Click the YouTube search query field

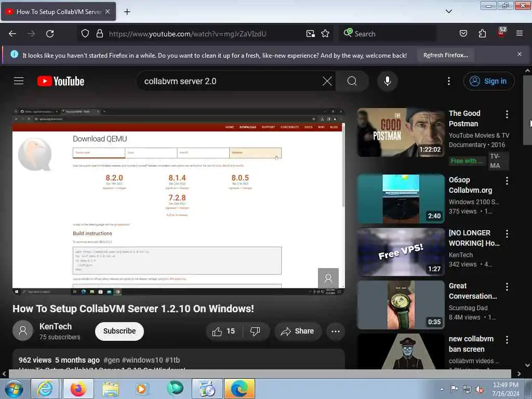(x=231, y=81)
